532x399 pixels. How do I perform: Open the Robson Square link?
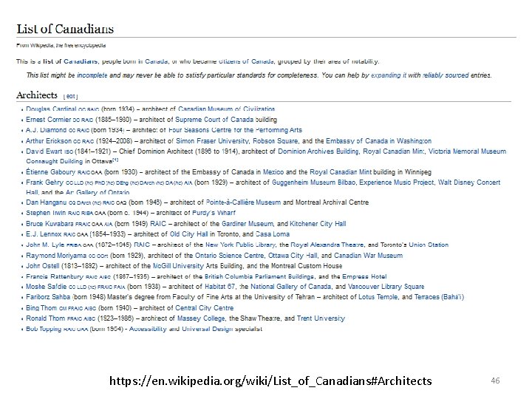point(276,141)
